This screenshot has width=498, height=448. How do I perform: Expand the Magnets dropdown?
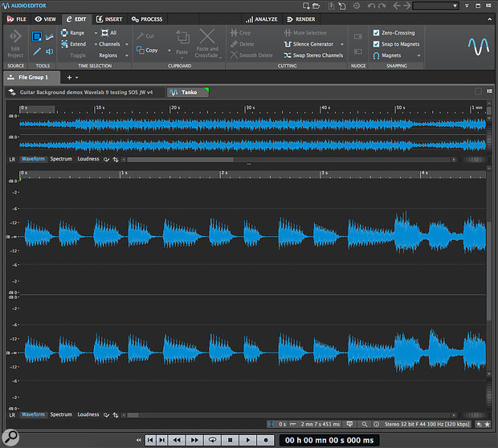pyautogui.click(x=419, y=55)
